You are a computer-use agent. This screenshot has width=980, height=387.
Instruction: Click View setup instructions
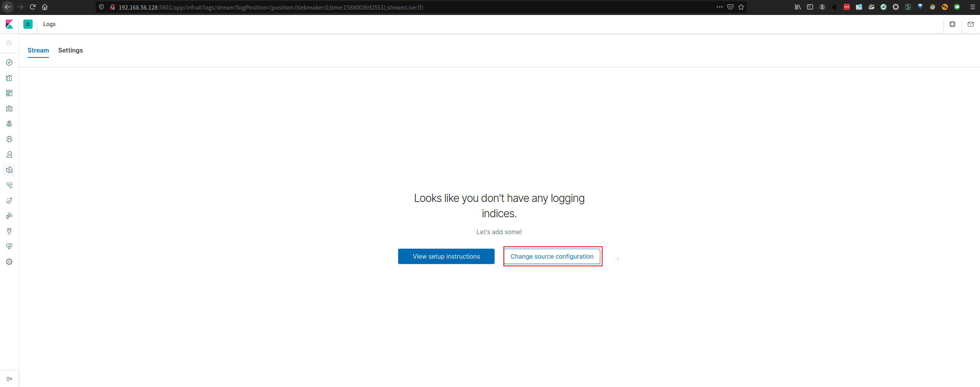[x=446, y=256]
